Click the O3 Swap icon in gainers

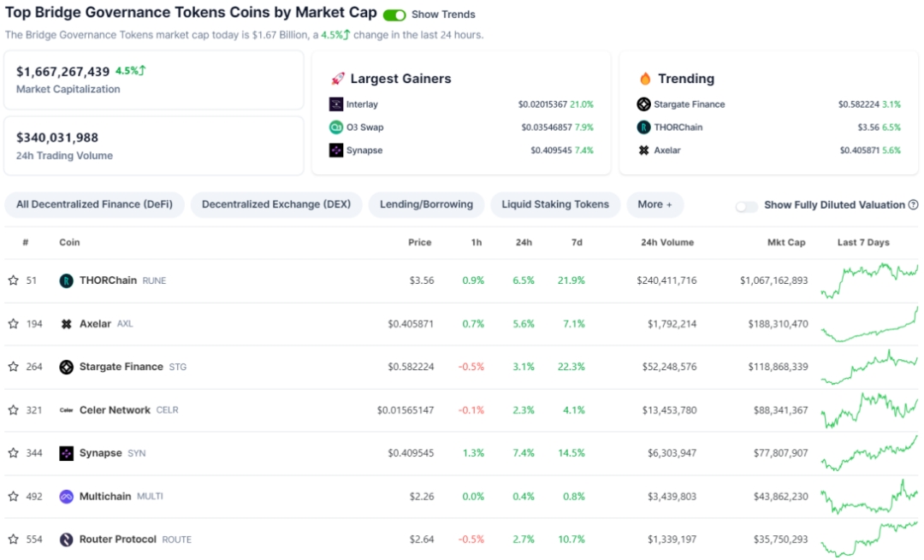click(336, 127)
